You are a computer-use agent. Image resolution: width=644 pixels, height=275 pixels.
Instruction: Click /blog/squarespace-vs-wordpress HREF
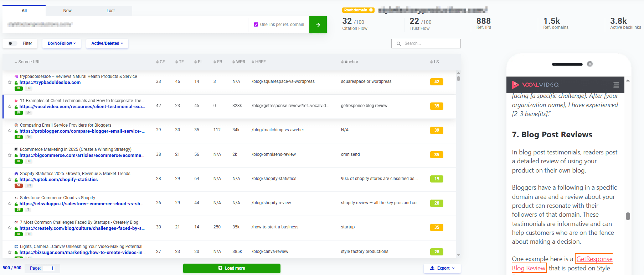(x=283, y=81)
